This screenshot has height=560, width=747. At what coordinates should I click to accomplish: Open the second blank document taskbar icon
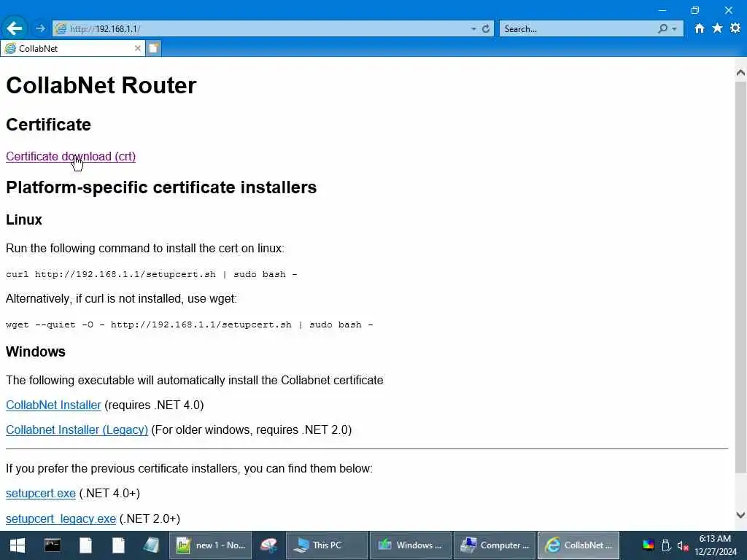point(118,545)
